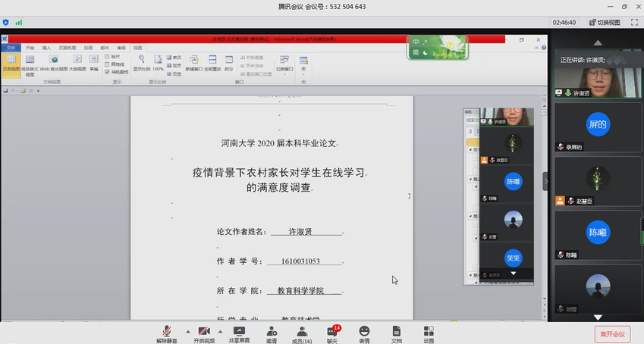
Task: Open 显示比例 zoom dialog
Action: point(142,63)
